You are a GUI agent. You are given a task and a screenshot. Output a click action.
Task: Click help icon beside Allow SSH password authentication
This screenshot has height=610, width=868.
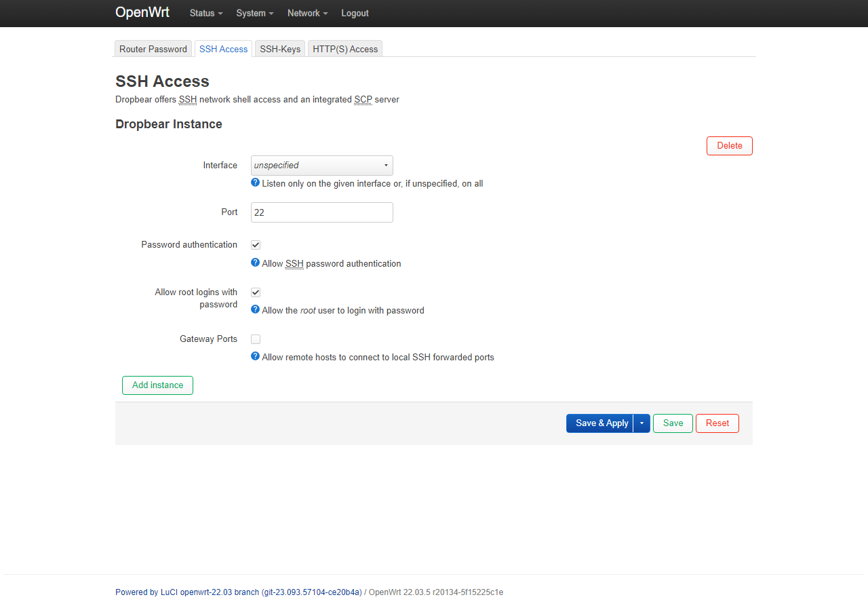tap(255, 263)
